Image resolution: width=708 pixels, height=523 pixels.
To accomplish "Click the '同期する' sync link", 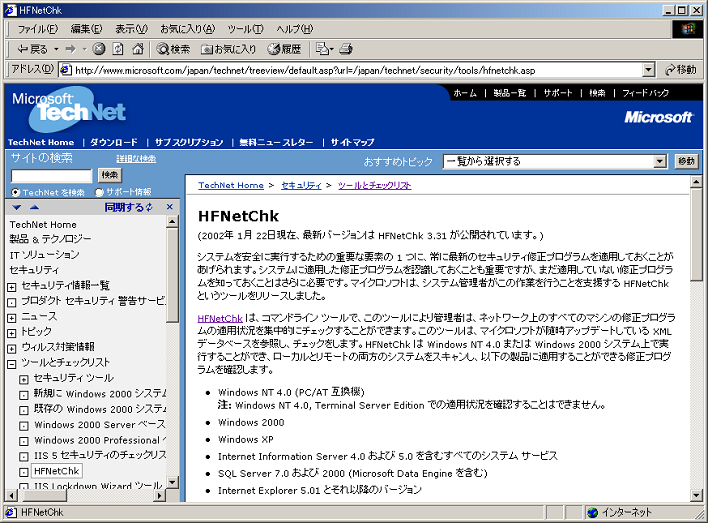I will pyautogui.click(x=128, y=207).
